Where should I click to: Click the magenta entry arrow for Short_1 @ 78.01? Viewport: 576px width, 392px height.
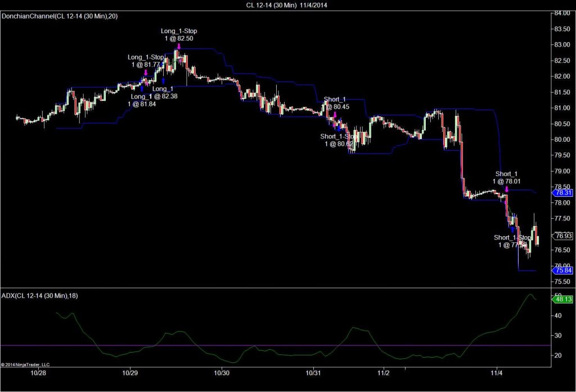coord(507,189)
